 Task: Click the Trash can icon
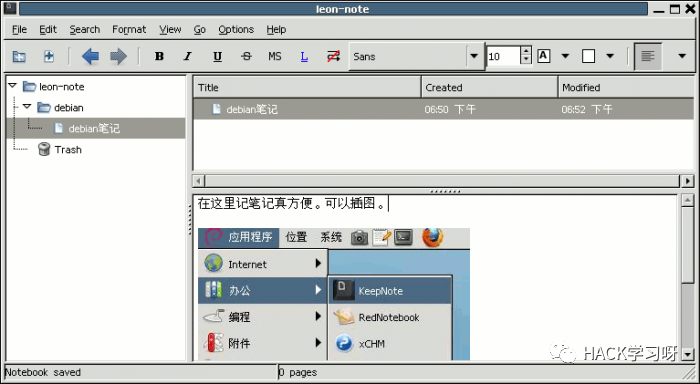coord(44,149)
